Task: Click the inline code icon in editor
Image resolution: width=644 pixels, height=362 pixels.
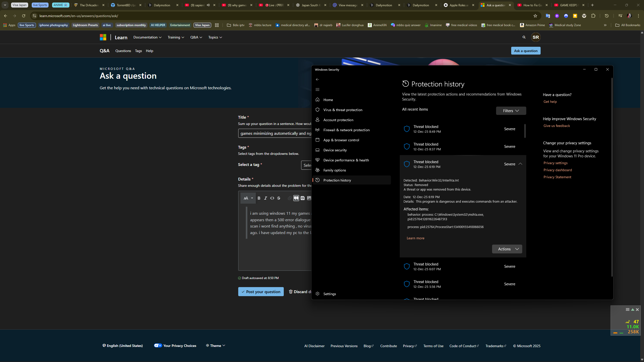Action: tap(272, 198)
